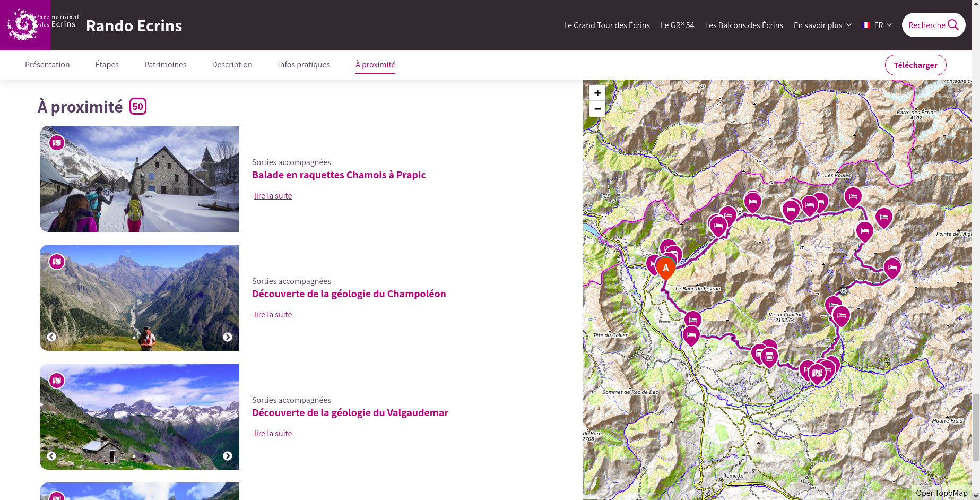Show previous photo of Valgaudemar card
Screen dimensions: 980x500
[x=51, y=456]
